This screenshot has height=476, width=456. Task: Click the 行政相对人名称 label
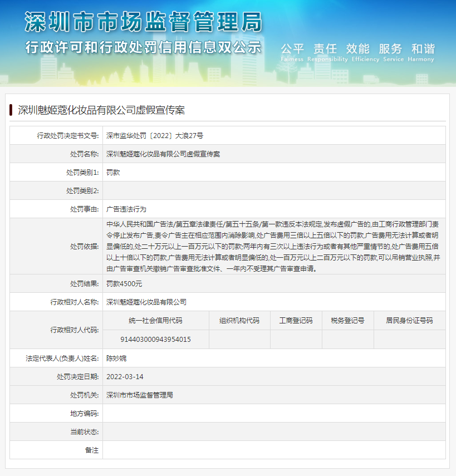click(75, 302)
